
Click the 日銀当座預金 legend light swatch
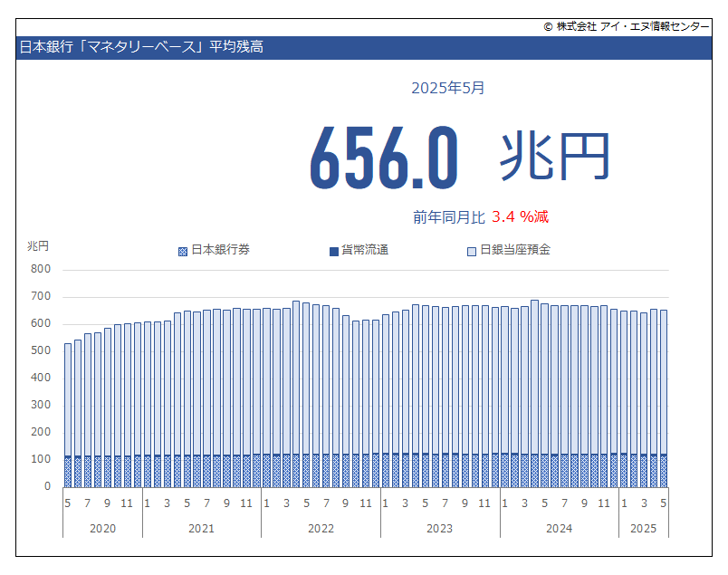[472, 252]
